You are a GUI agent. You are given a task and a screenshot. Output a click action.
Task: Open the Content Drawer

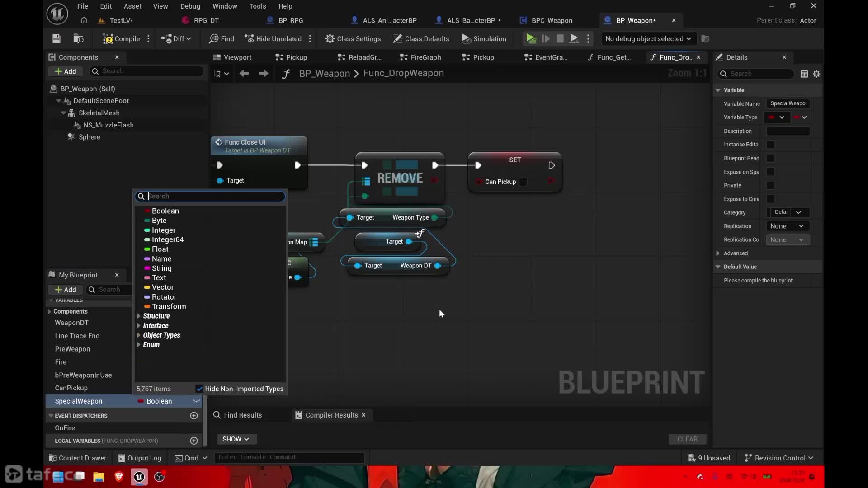[77, 458]
